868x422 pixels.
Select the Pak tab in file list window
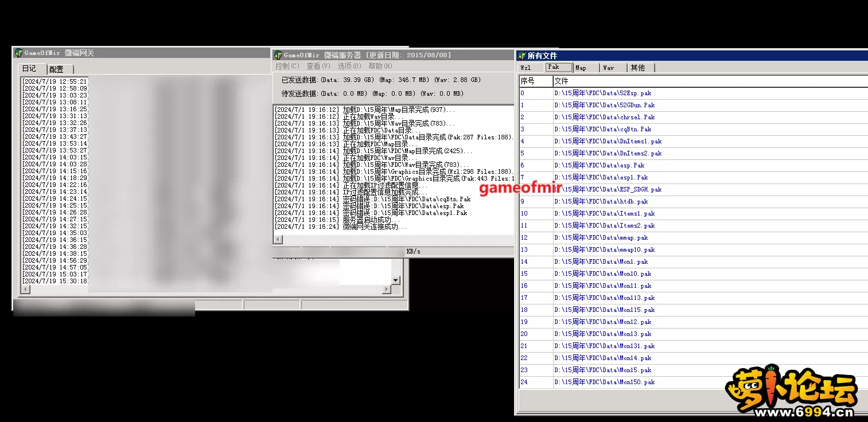point(559,67)
